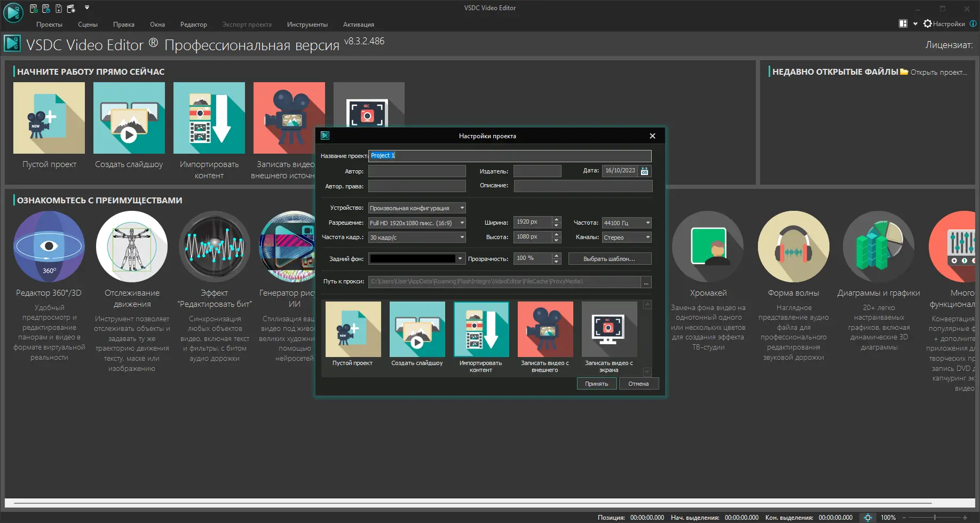Increase the Прозрачность value with up arrow
This screenshot has width=980, height=523.
tap(557, 256)
